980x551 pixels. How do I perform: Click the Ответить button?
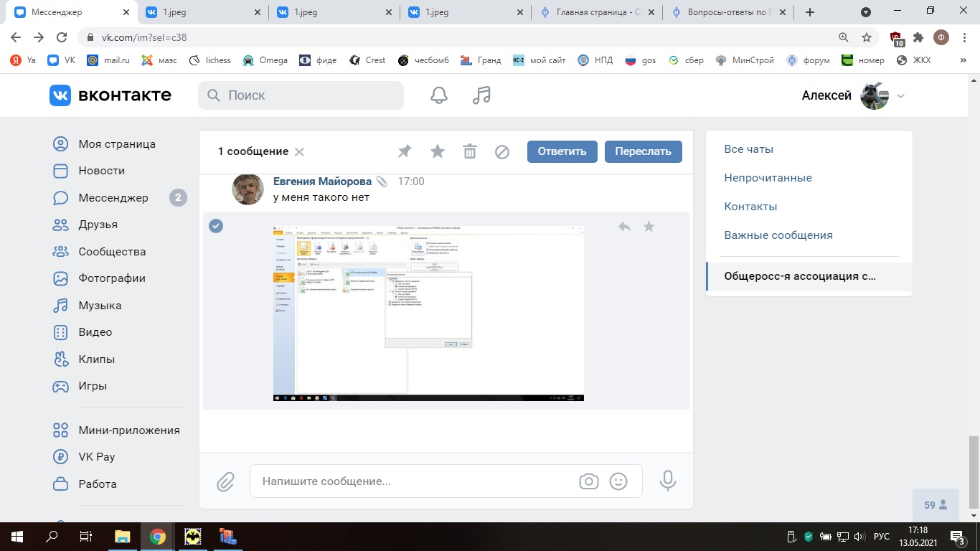tap(562, 151)
